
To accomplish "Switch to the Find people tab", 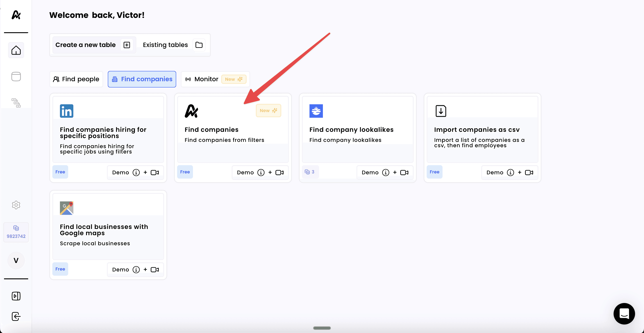I will [x=76, y=79].
